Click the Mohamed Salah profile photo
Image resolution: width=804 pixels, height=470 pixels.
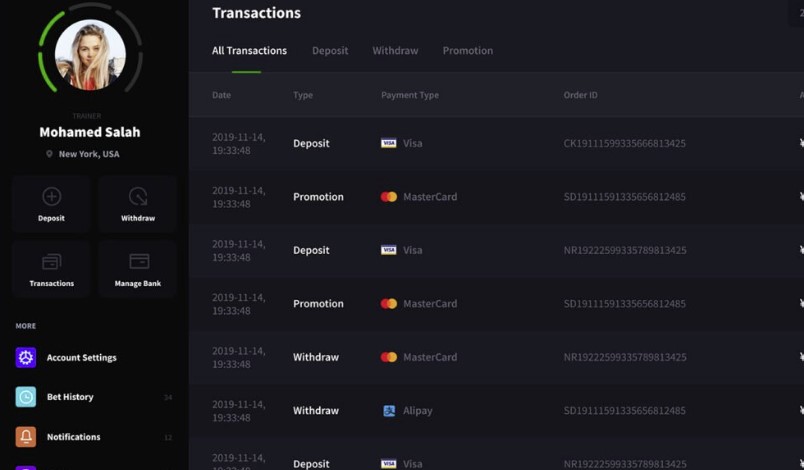pos(90,55)
